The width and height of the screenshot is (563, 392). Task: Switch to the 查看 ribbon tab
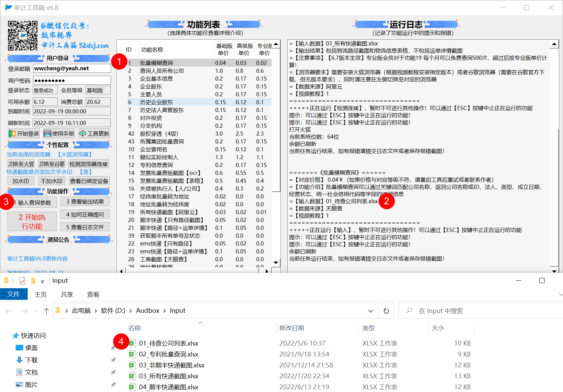93,294
